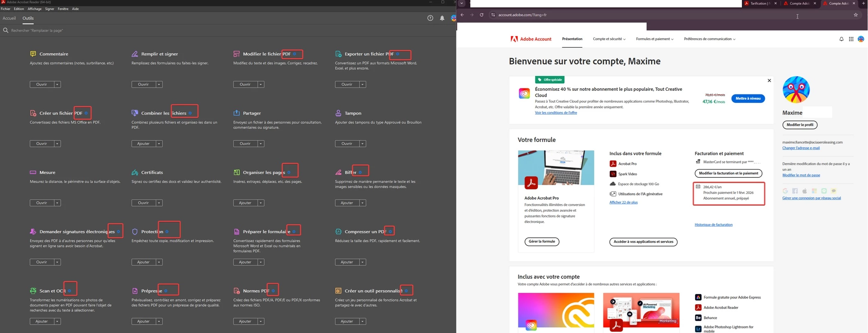Image resolution: width=868 pixels, height=333 pixels.
Task: Expand dropdown arrow under Organiser les pages
Action: [x=261, y=203]
